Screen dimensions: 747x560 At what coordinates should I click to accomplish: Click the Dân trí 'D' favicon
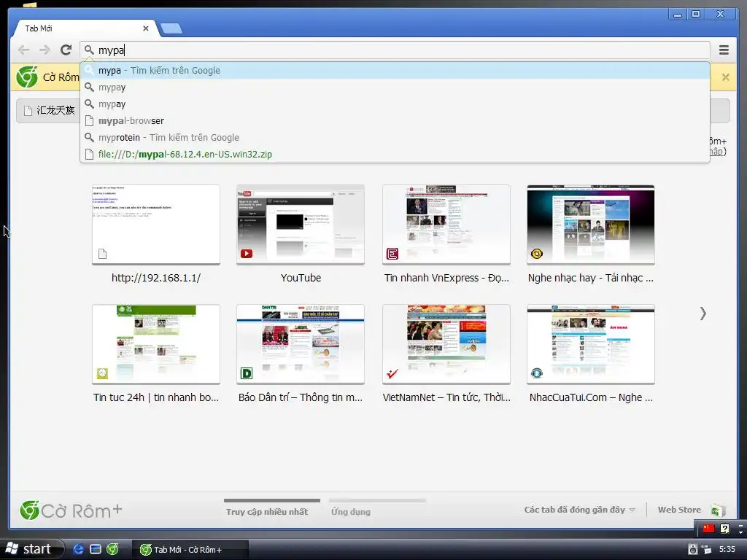[247, 373]
